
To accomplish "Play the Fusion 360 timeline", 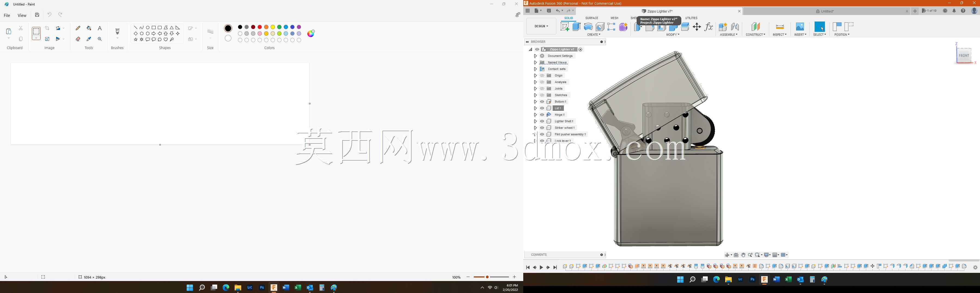I will tap(541, 267).
